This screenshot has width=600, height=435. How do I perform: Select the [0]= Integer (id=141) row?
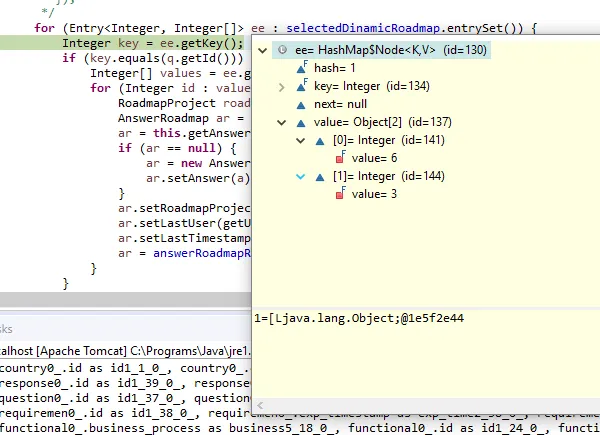pyautogui.click(x=389, y=140)
